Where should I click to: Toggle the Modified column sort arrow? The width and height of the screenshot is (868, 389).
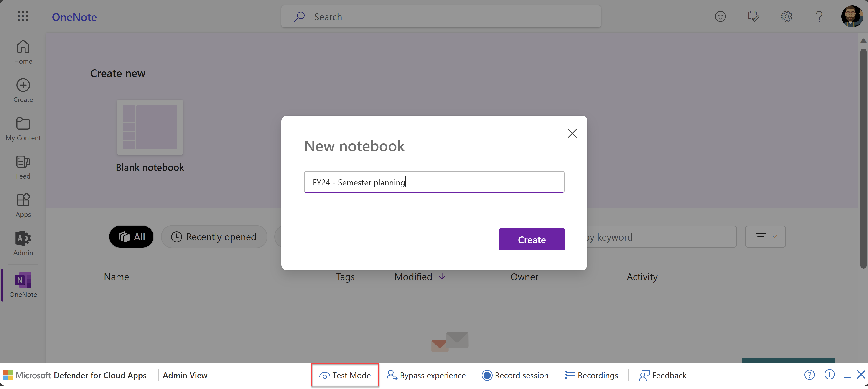click(442, 277)
